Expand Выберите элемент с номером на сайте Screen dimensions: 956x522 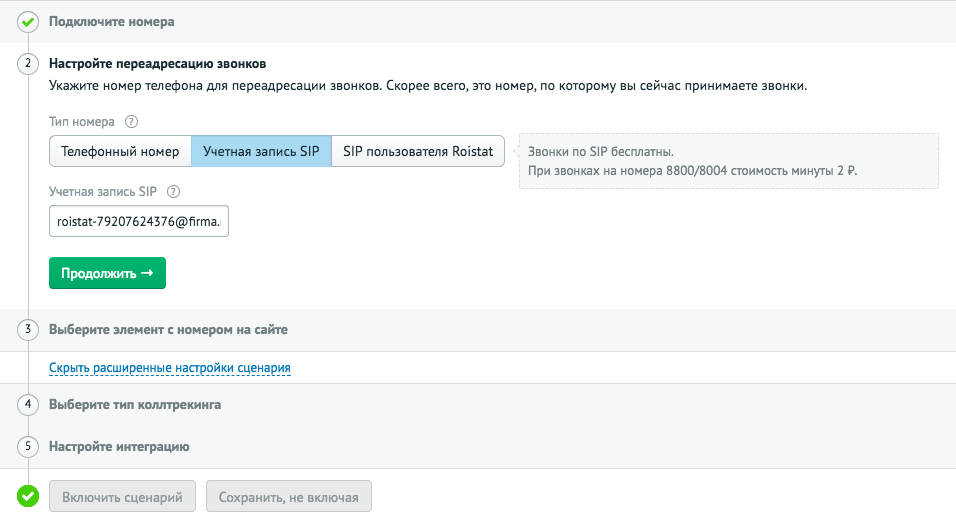(x=168, y=330)
